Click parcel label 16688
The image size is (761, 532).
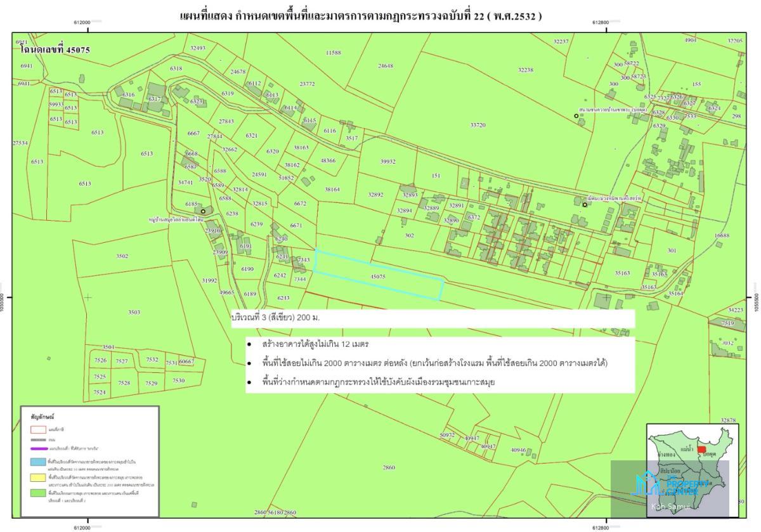[722, 235]
